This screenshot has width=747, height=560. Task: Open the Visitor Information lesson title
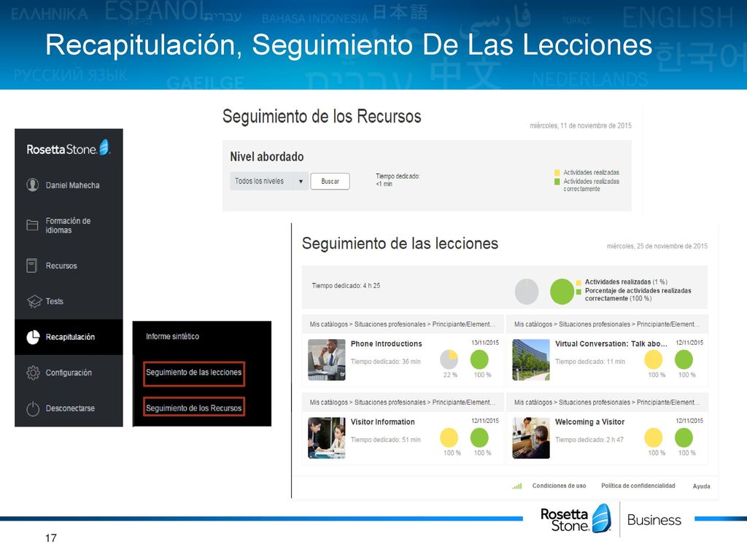[x=382, y=422]
